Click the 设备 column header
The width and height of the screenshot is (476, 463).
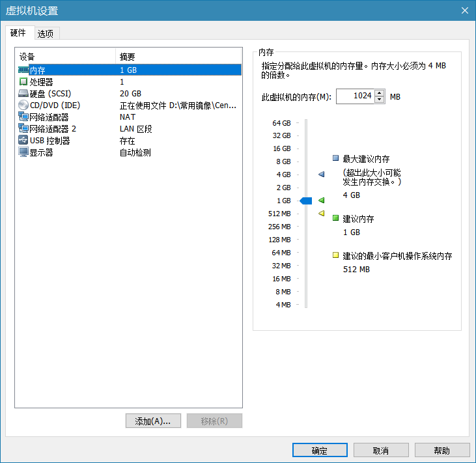point(66,57)
